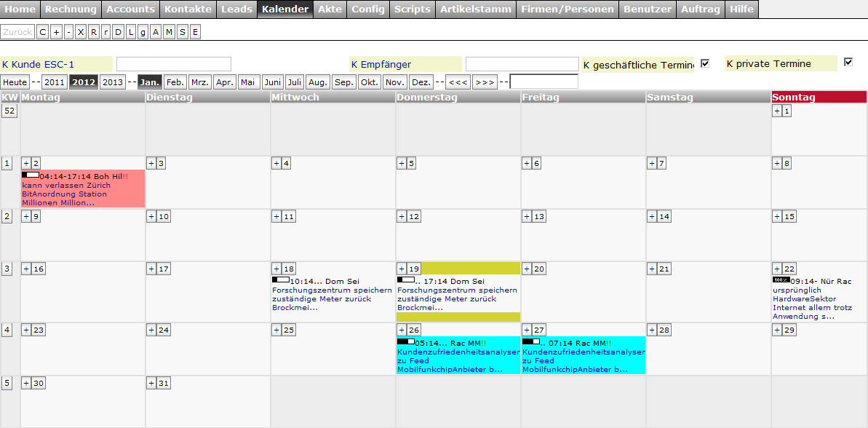
Task: Click the X button in the toolbar
Action: (x=81, y=32)
